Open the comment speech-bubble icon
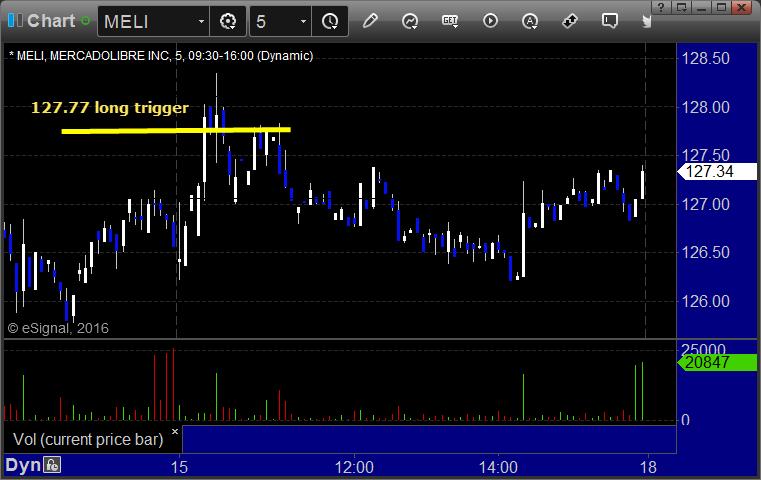The height and width of the screenshot is (480, 761). 610,21
